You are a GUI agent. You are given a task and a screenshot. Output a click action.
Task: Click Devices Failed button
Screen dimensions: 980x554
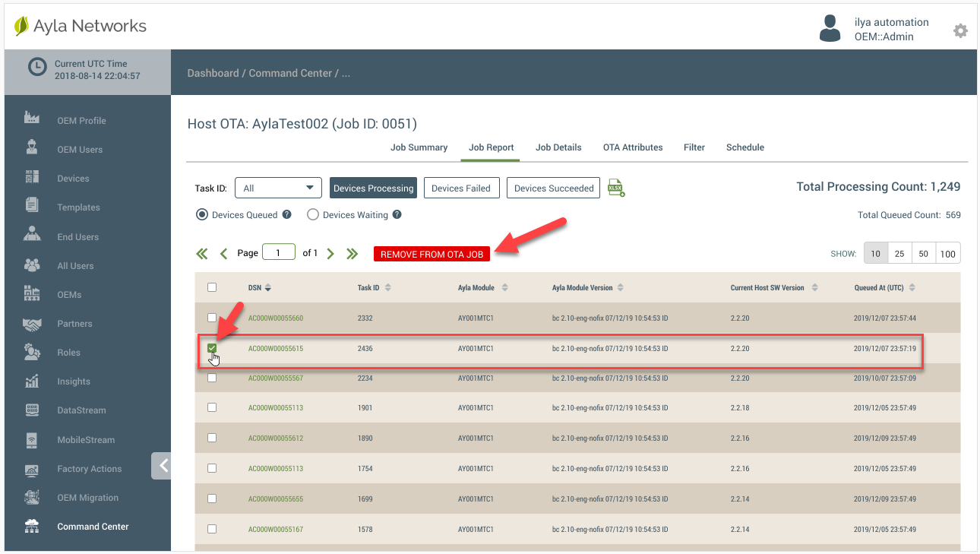pos(461,188)
